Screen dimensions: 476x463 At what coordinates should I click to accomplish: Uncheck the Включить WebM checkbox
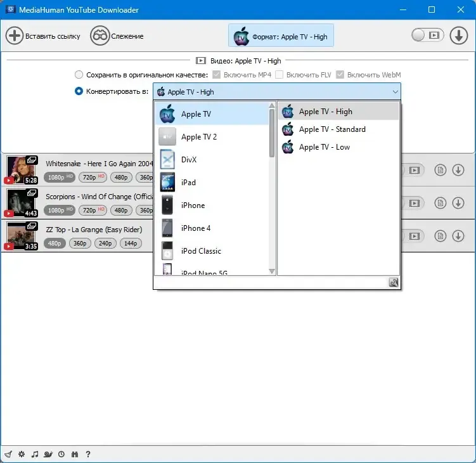tap(340, 74)
